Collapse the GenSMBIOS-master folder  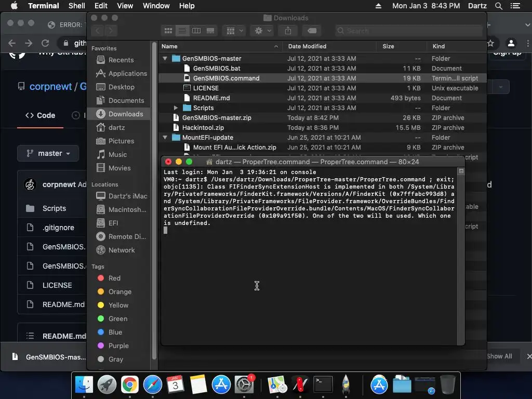tap(165, 59)
